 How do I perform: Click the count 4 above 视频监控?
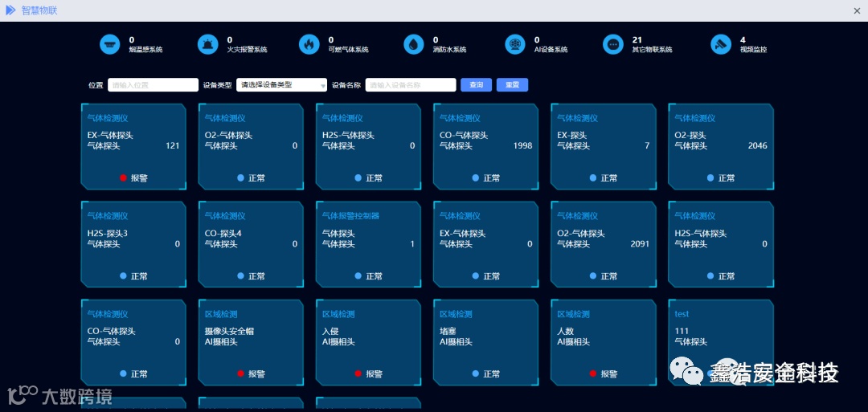[743, 40]
